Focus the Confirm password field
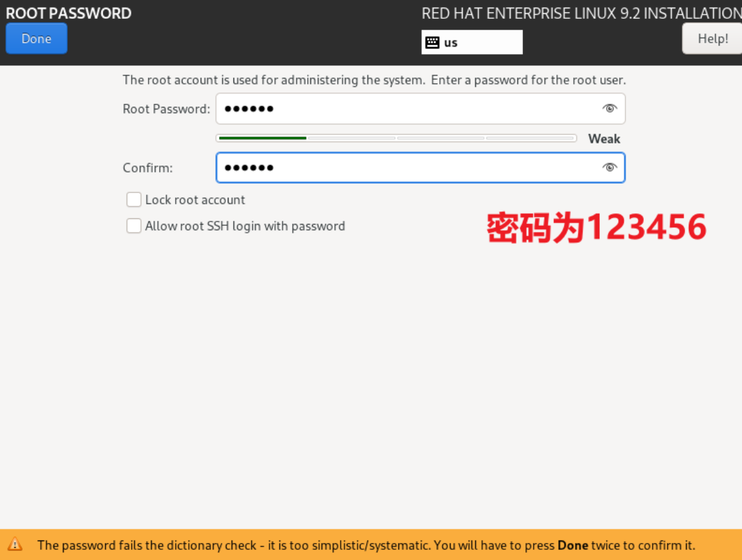 pos(420,167)
